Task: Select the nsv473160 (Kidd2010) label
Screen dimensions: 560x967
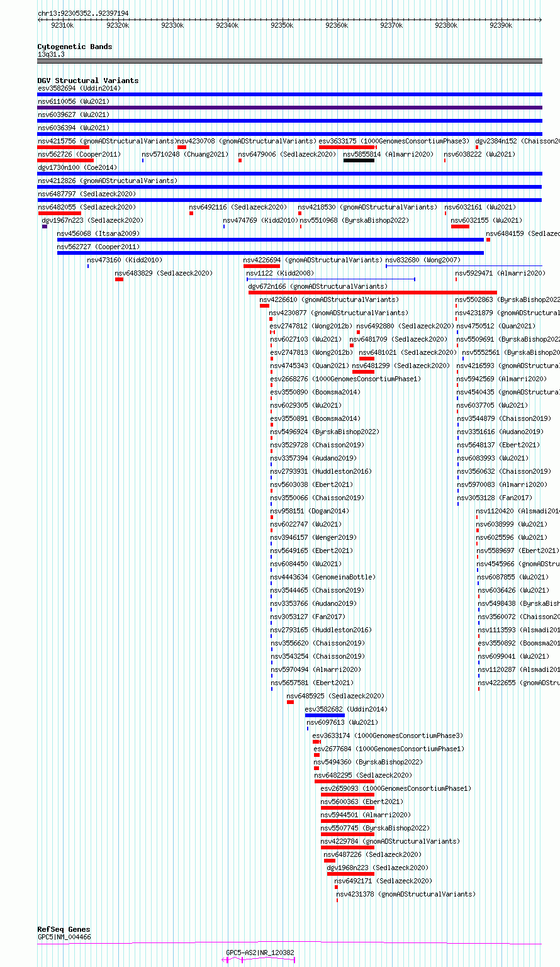Action: 125,260
